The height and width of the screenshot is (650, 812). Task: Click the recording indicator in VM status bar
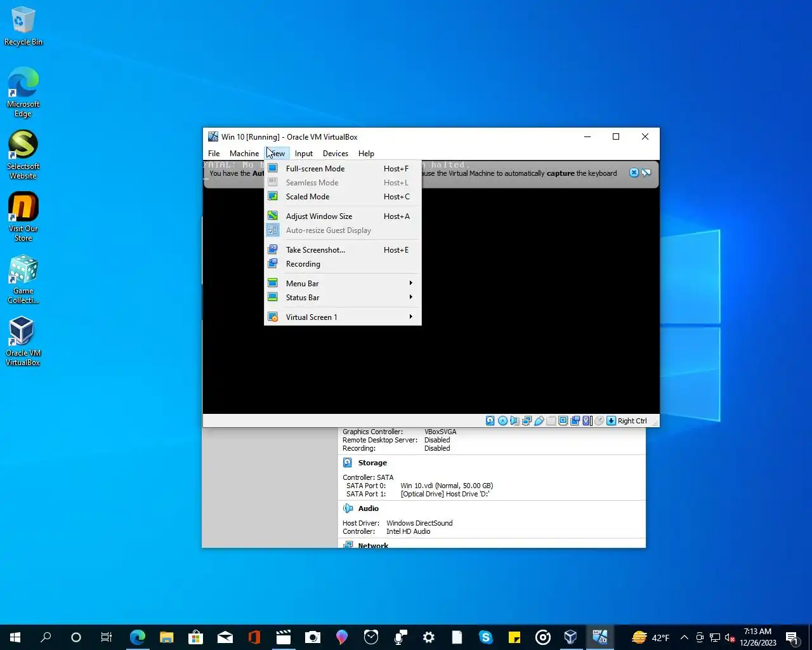[575, 421]
